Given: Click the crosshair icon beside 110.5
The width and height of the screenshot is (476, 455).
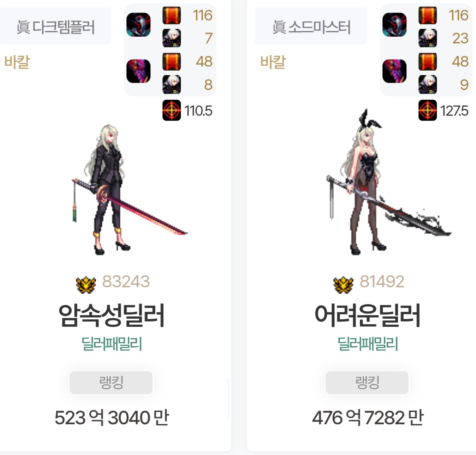Looking at the screenshot, I should (172, 110).
